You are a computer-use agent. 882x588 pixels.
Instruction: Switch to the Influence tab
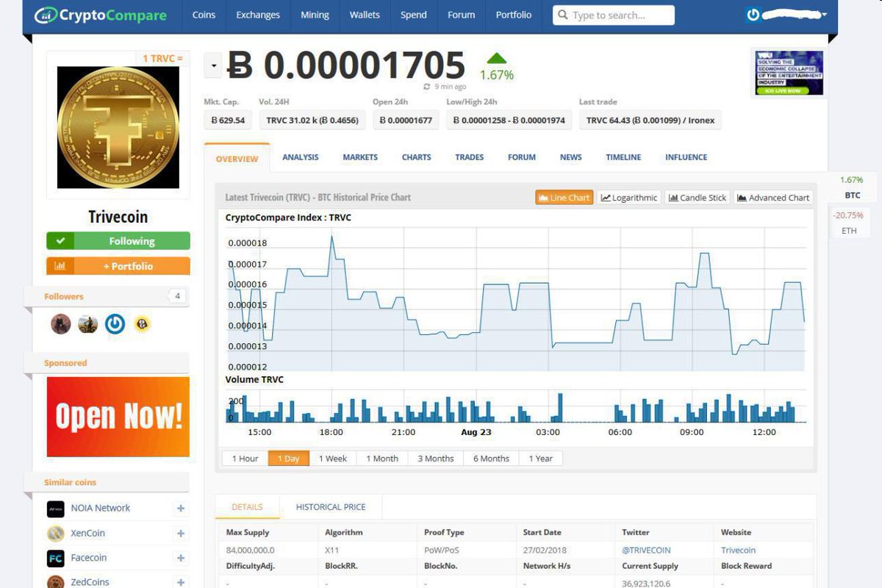click(686, 157)
